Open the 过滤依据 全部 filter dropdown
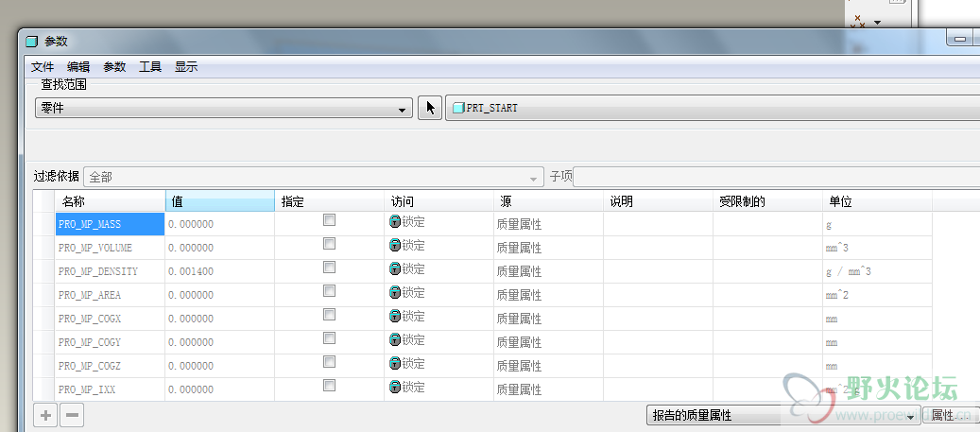The height and width of the screenshot is (432, 980). coord(313,177)
